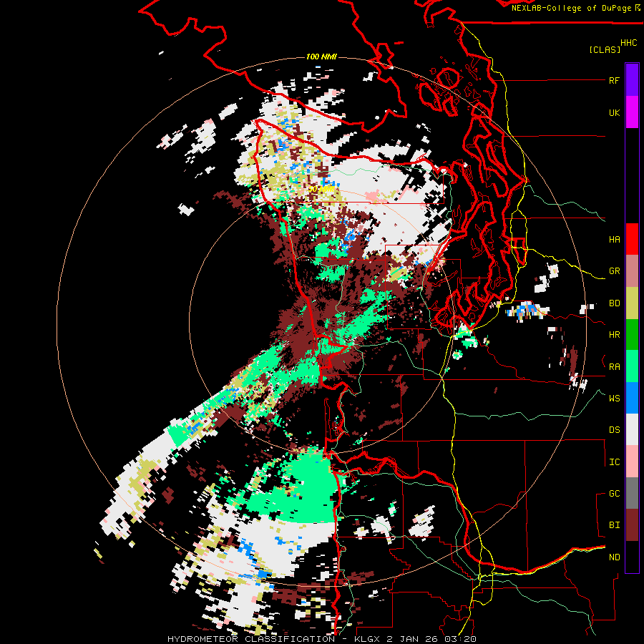Click the 'NEXLAB-College of DuPage' header text
This screenshot has width=644, height=644.
click(x=571, y=8)
